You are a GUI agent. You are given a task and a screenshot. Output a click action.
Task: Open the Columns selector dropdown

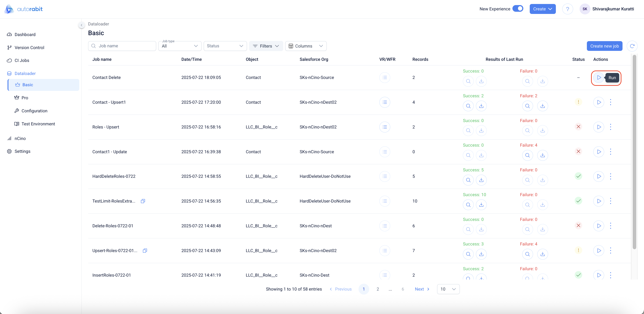point(305,46)
